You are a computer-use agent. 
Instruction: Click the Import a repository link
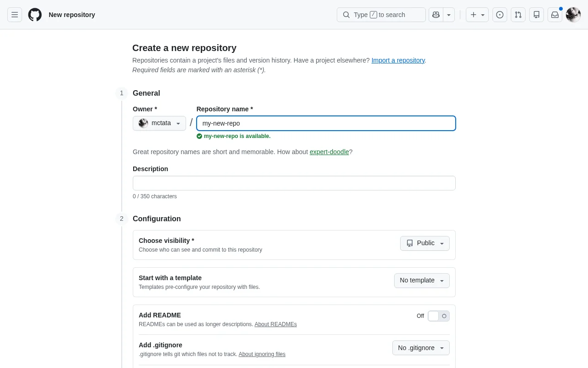(398, 60)
